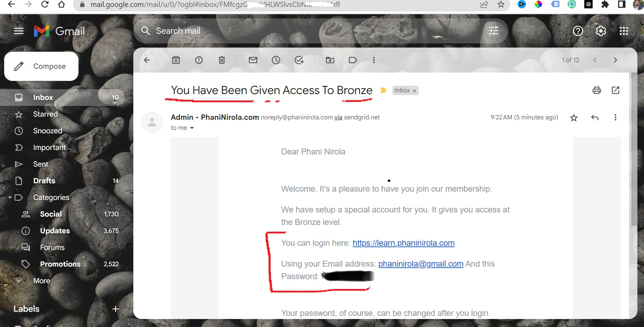Collapse the Categories section in sidebar
644x327 pixels.
point(10,198)
